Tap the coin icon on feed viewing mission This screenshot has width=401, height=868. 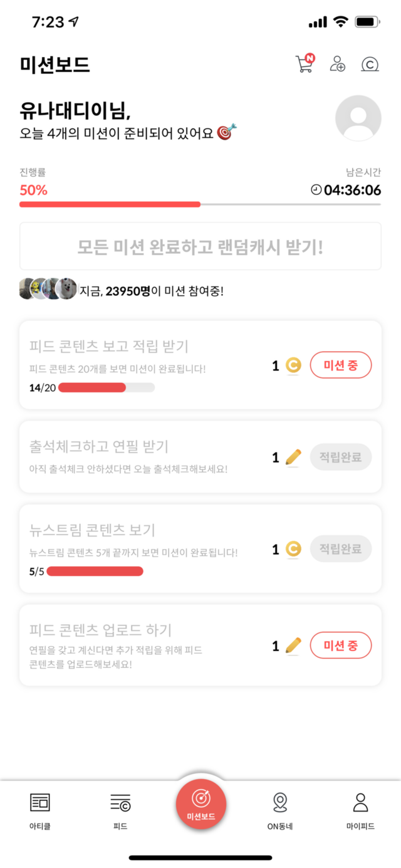point(293,365)
